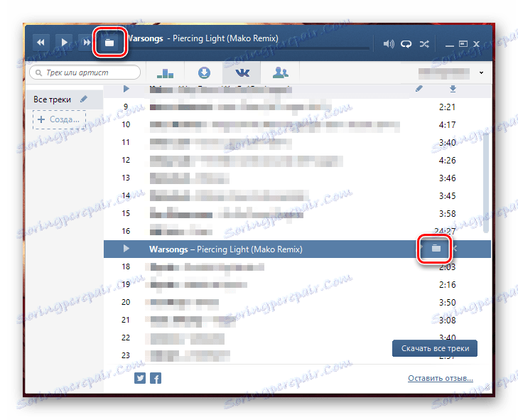Edit 'Все треки' with pencil icon
Image resolution: width=518 pixels, height=420 pixels.
[84, 99]
